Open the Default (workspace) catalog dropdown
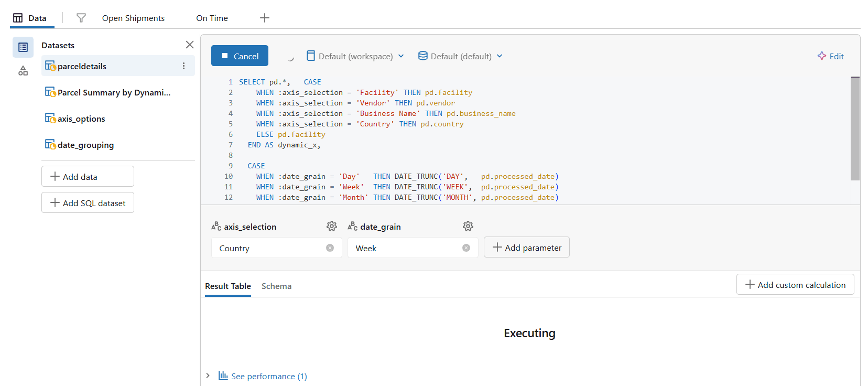This screenshot has width=868, height=386. pos(355,56)
